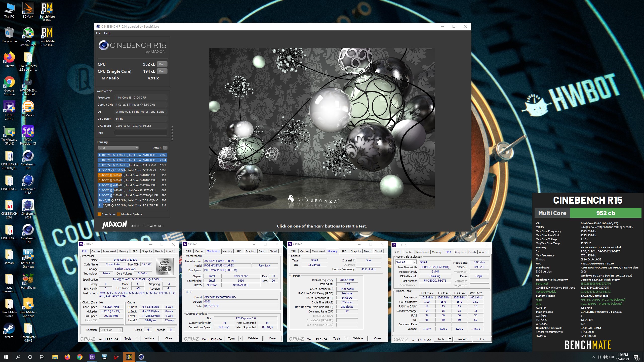Select ranking entry 1 Core i9-10900K score 2786
Screen dimensions: 644x362
point(132,155)
